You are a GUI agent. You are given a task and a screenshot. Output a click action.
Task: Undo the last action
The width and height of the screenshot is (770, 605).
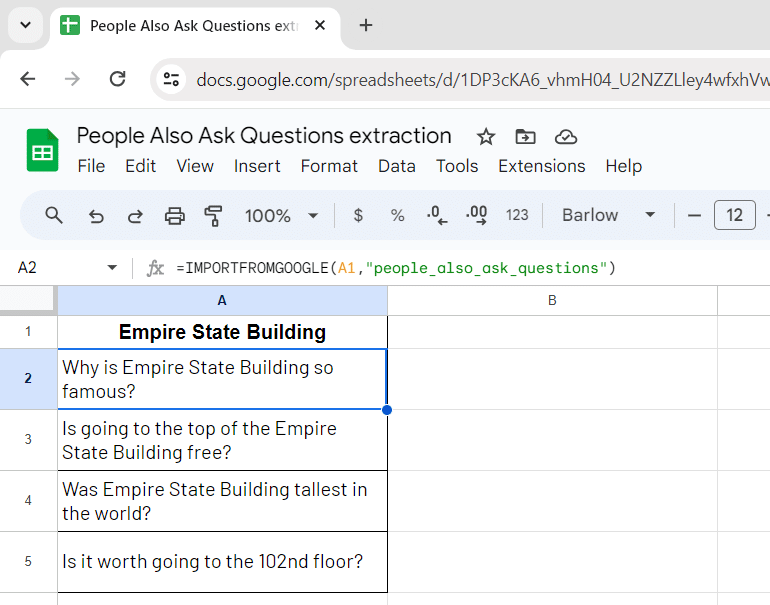coord(96,215)
